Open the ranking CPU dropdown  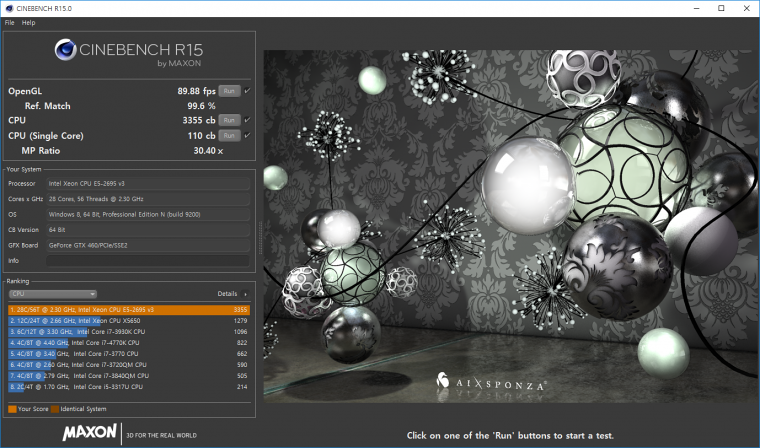tap(53, 294)
